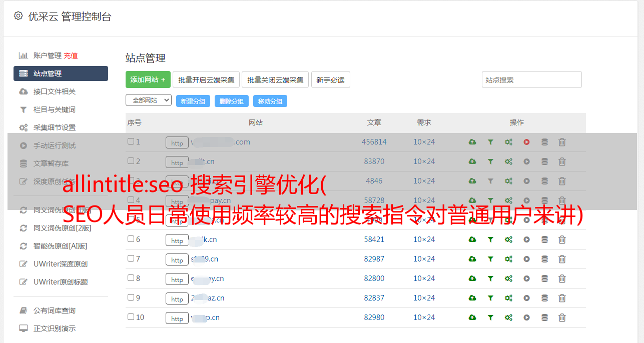This screenshot has height=343, width=644.
Task: Open the 新手必读 guide button
Action: coord(330,79)
